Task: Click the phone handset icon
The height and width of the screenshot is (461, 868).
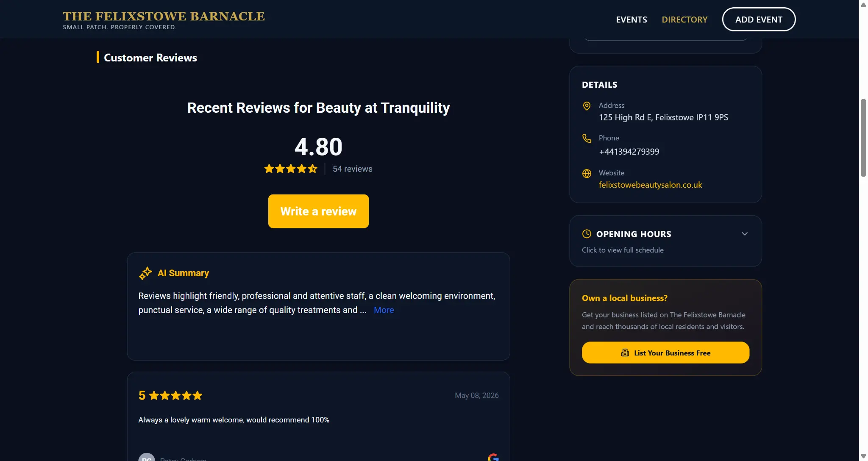Action: (587, 139)
